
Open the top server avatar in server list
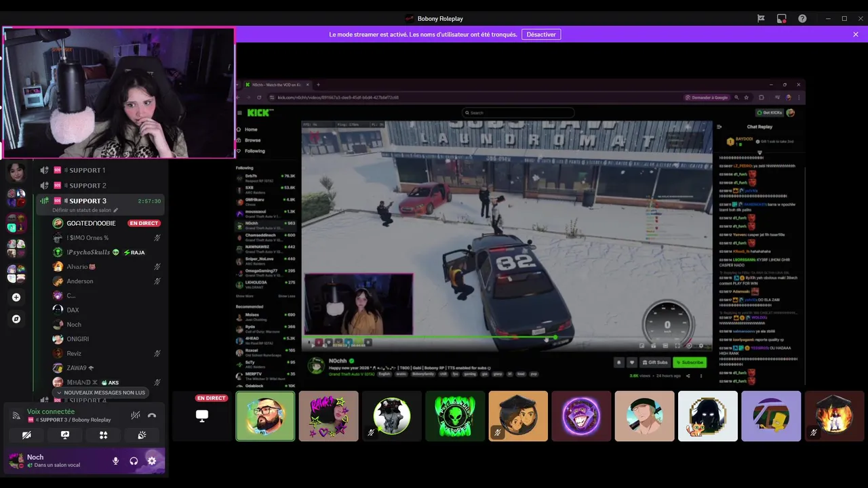[16, 172]
